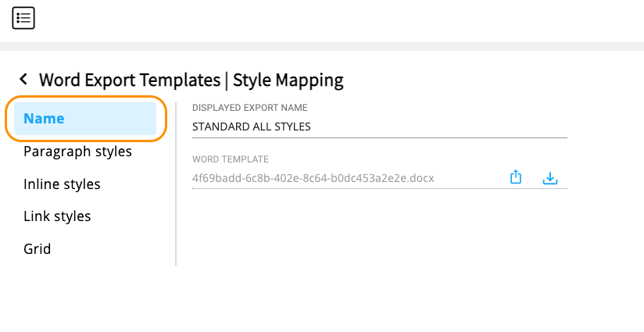Open the Link styles section
The image size is (644, 332).
coord(57,216)
